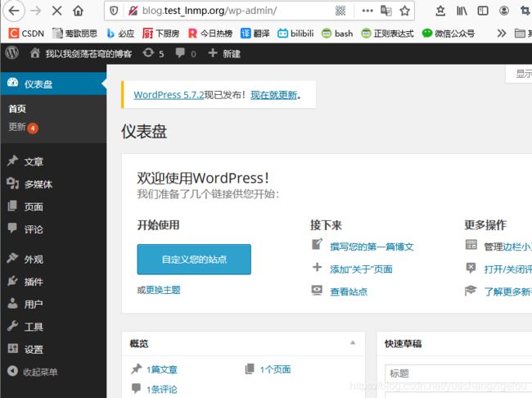Open 首页 submenu item
This screenshot has width=532, height=398.
tap(17, 109)
